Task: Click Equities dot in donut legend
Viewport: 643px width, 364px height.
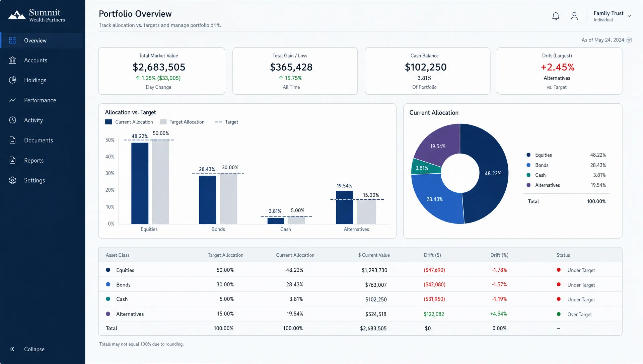Action: [x=528, y=155]
